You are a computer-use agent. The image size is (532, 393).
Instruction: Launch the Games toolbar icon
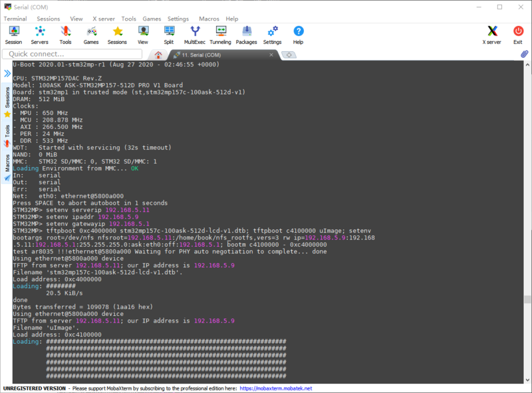(91, 35)
